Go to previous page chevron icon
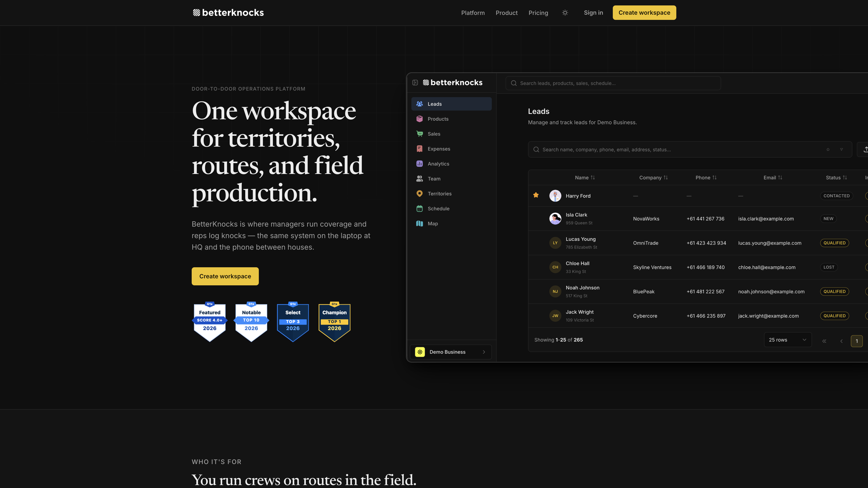This screenshot has width=868, height=488. [x=841, y=341]
